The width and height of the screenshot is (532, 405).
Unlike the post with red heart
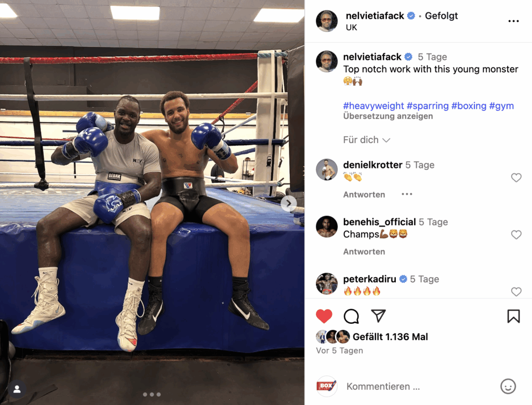pyautogui.click(x=324, y=317)
